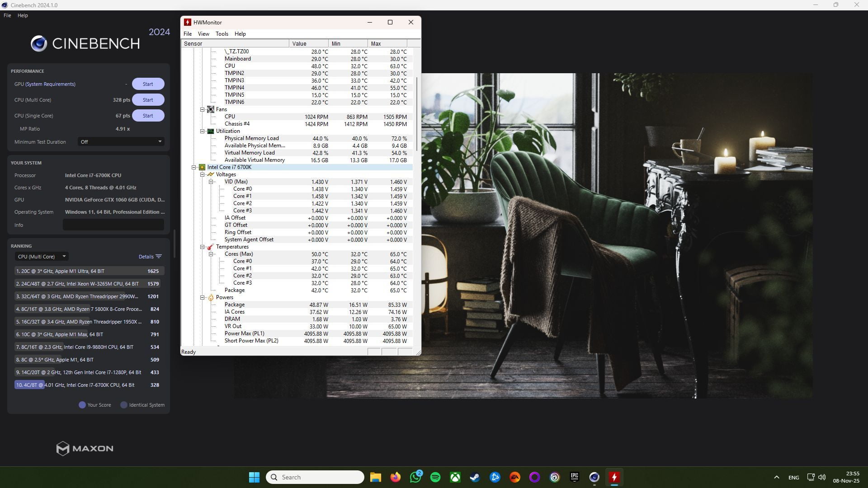Open Spotify from the taskbar
This screenshot has width=868, height=488.
pyautogui.click(x=435, y=477)
